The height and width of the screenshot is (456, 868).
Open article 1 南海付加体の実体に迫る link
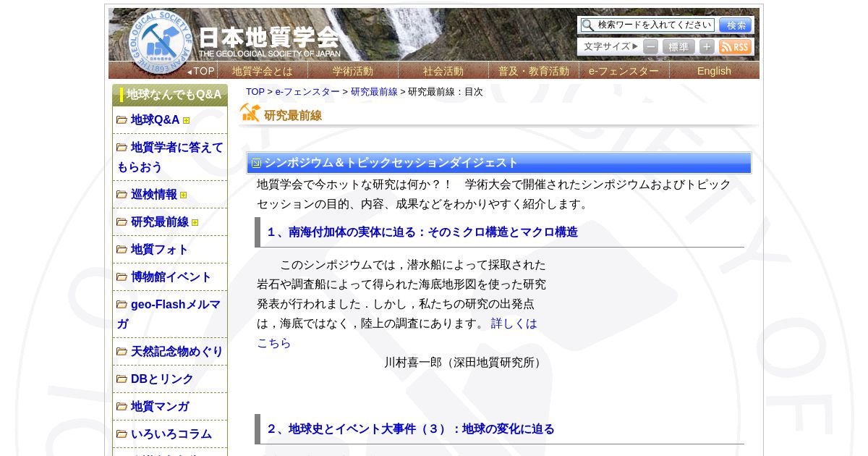(x=422, y=232)
